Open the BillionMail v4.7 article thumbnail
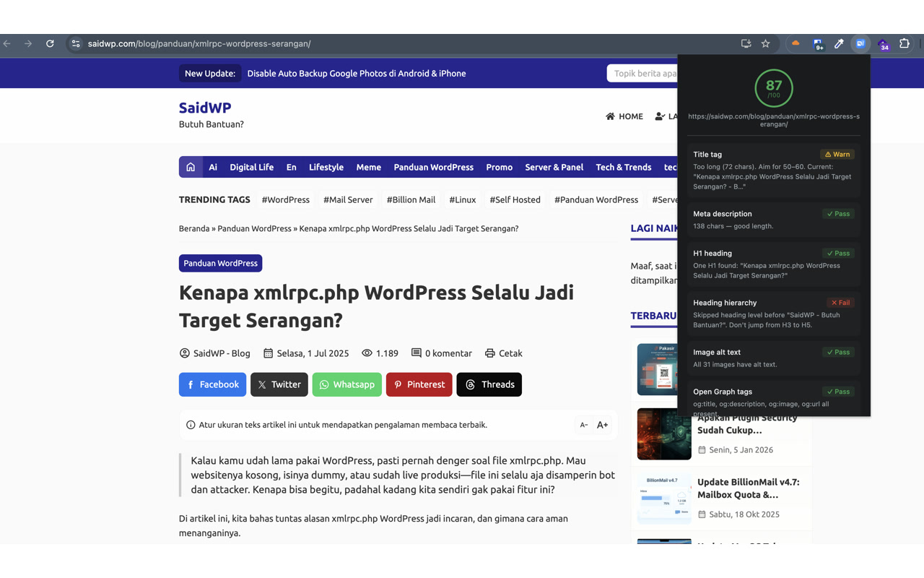This screenshot has height=578, width=924. pyautogui.click(x=664, y=499)
